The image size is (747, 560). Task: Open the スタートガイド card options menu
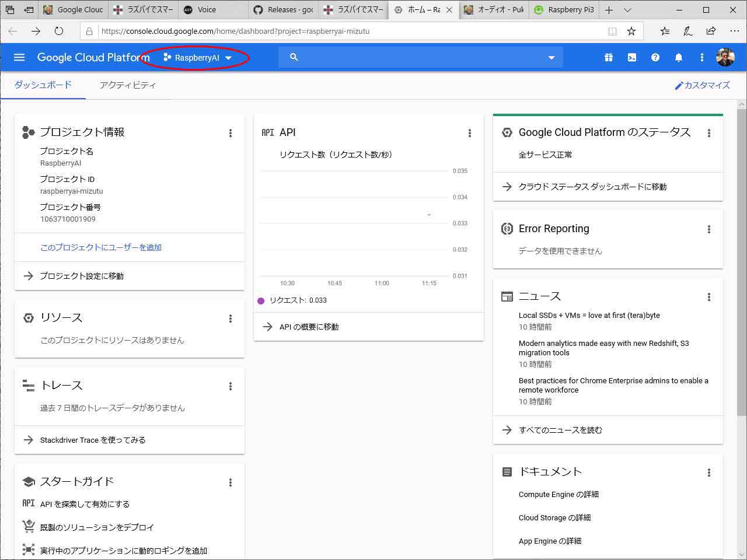[x=231, y=482]
